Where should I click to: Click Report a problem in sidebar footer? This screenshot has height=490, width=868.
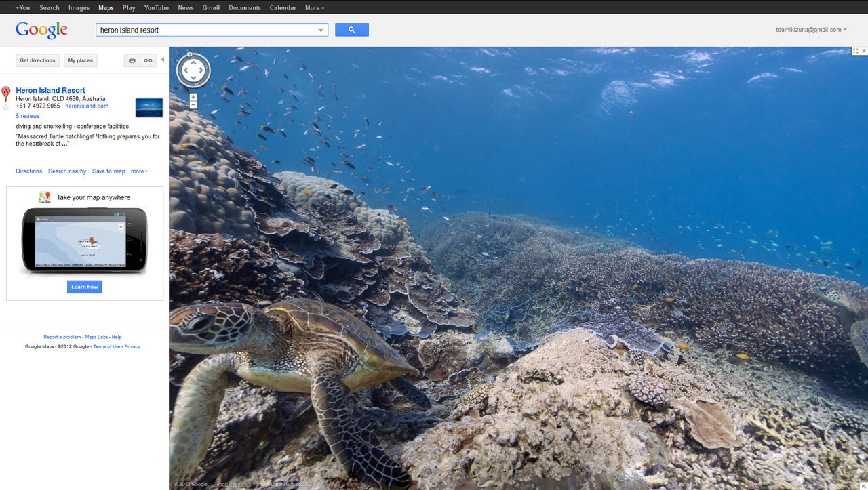(x=62, y=337)
